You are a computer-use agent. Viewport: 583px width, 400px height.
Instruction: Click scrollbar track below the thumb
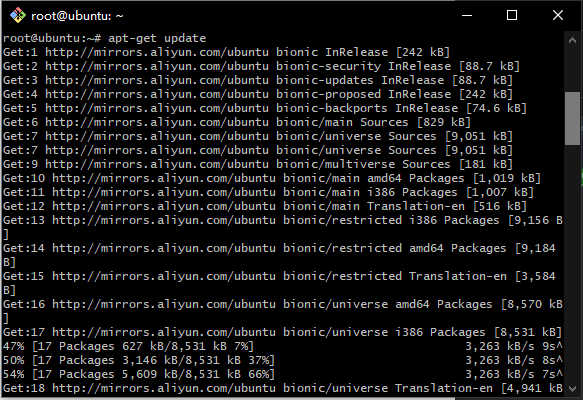click(572, 260)
